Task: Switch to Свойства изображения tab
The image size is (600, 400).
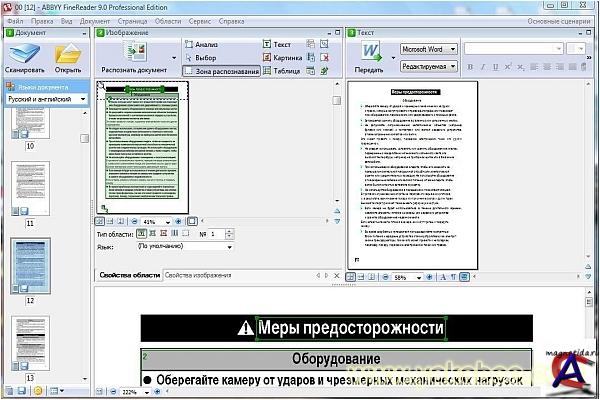Action: (197, 274)
